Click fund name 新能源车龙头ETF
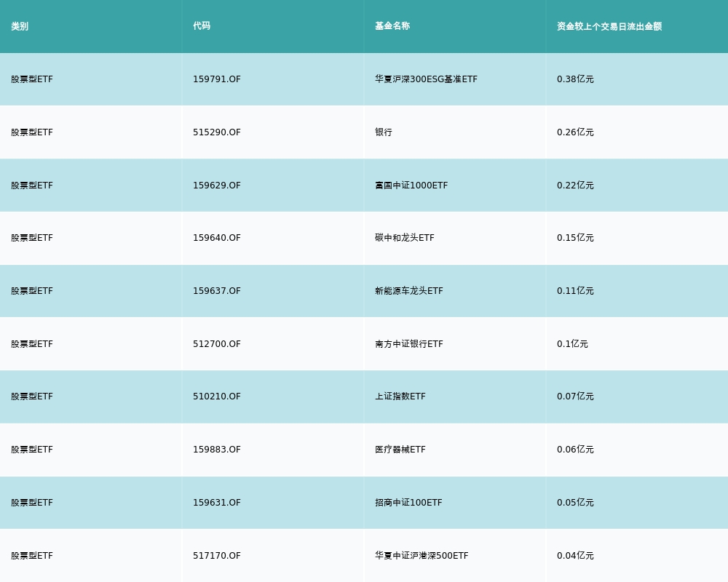The height and width of the screenshot is (582, 728). (x=409, y=291)
